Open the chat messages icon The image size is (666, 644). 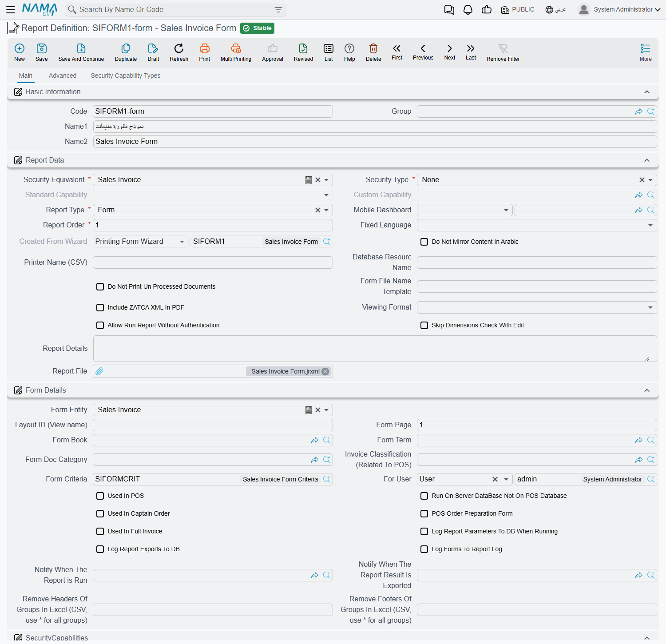tap(449, 10)
